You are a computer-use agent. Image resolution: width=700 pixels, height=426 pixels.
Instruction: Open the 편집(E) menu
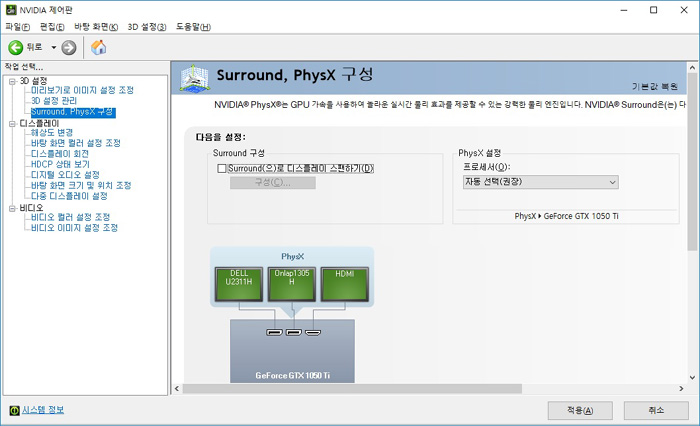coord(52,27)
